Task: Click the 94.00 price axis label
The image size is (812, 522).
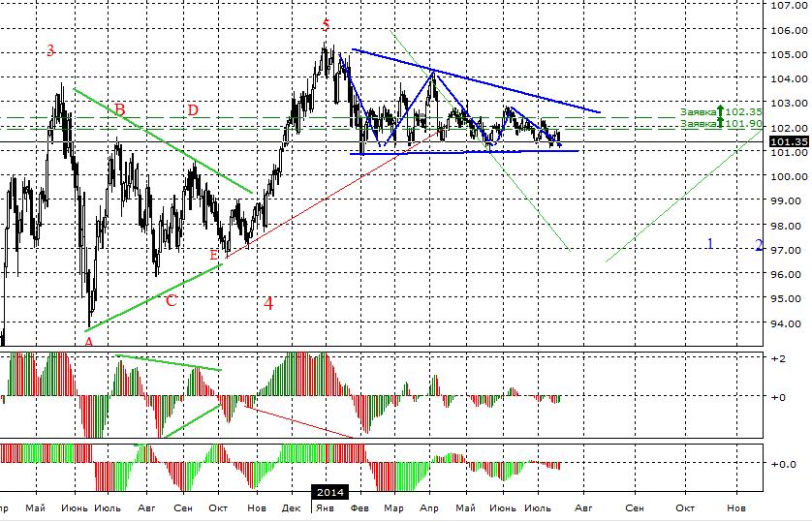Action: pyautogui.click(x=789, y=323)
